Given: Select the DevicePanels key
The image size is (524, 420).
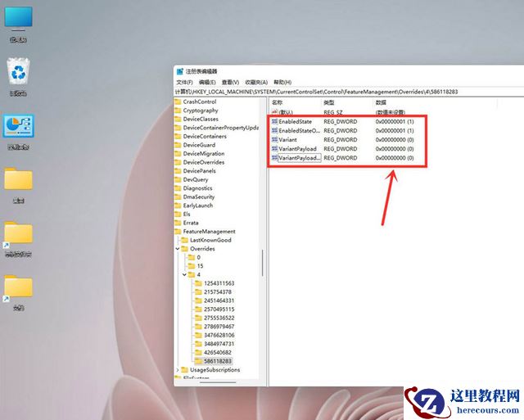Looking at the screenshot, I should click(x=199, y=171).
